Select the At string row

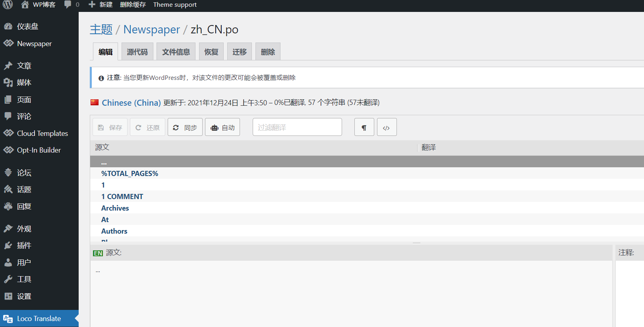(x=367, y=219)
